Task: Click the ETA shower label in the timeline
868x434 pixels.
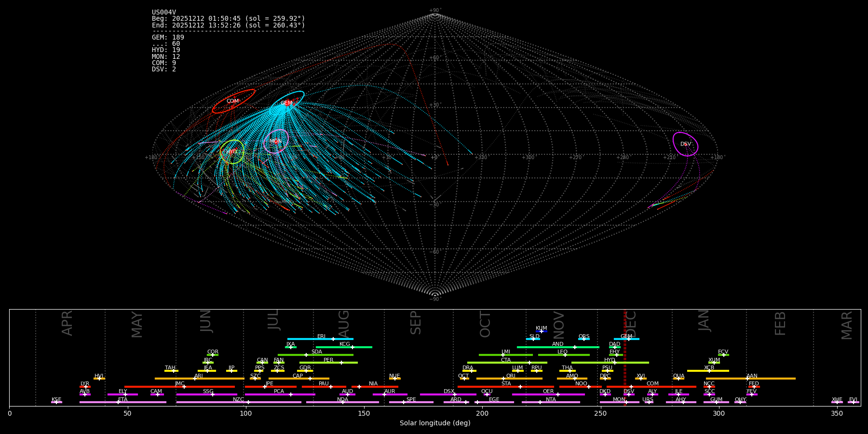Action: pyautogui.click(x=123, y=400)
